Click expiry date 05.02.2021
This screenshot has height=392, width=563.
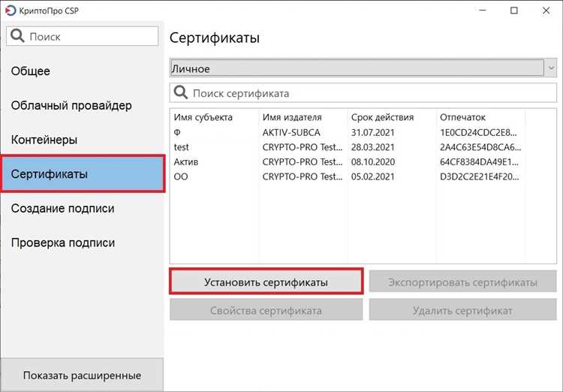[x=372, y=176]
